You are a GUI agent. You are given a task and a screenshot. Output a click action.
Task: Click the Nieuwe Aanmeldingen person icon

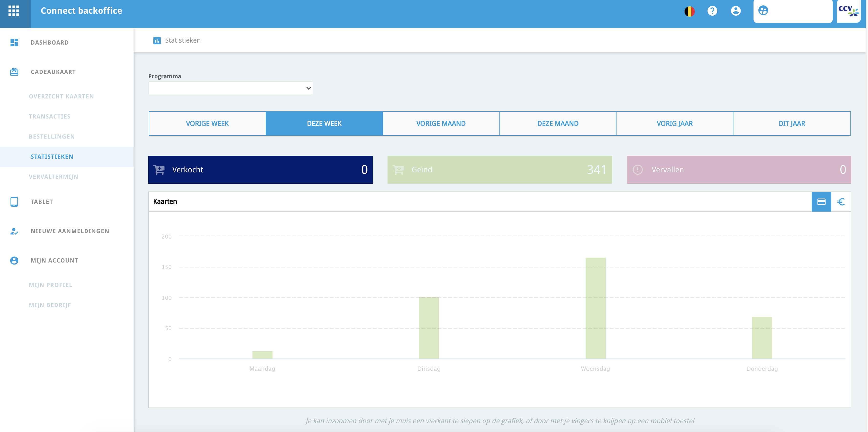14,231
